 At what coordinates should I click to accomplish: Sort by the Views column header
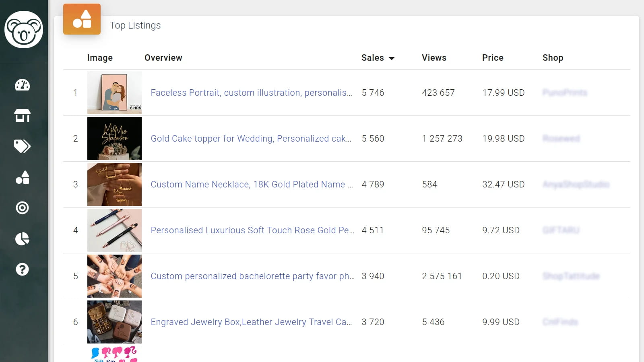[x=434, y=58]
